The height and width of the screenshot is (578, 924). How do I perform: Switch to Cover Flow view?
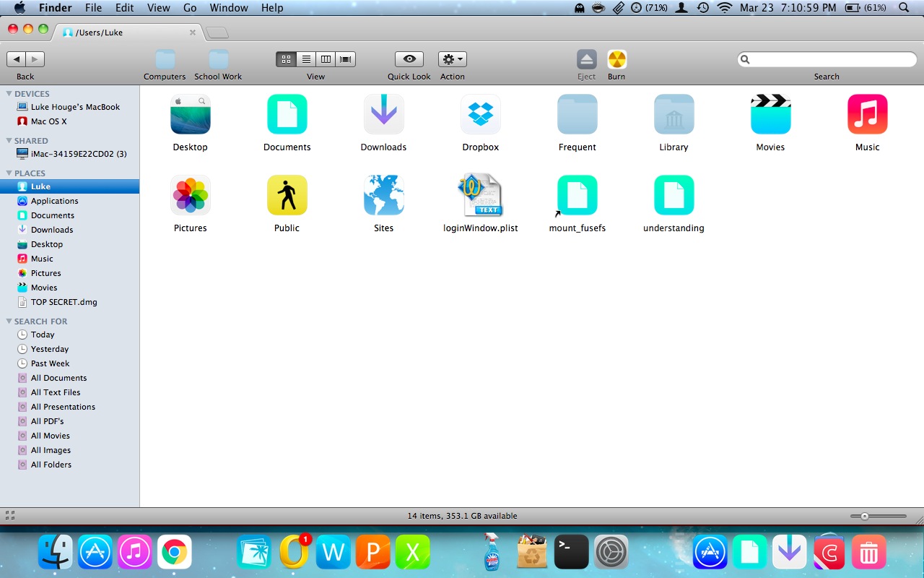pos(345,59)
